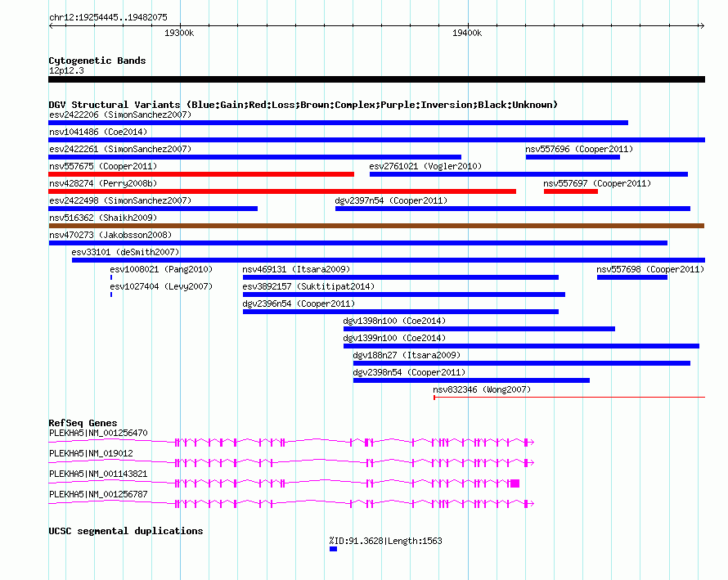
Task: Select the brown nsv516362 (Shaikh2009) complex bar
Action: click(x=376, y=226)
